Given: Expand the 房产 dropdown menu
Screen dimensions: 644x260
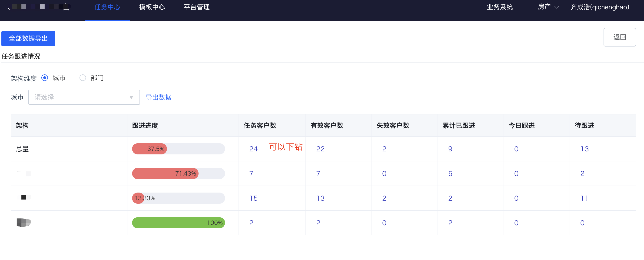Looking at the screenshot, I should click(548, 7).
